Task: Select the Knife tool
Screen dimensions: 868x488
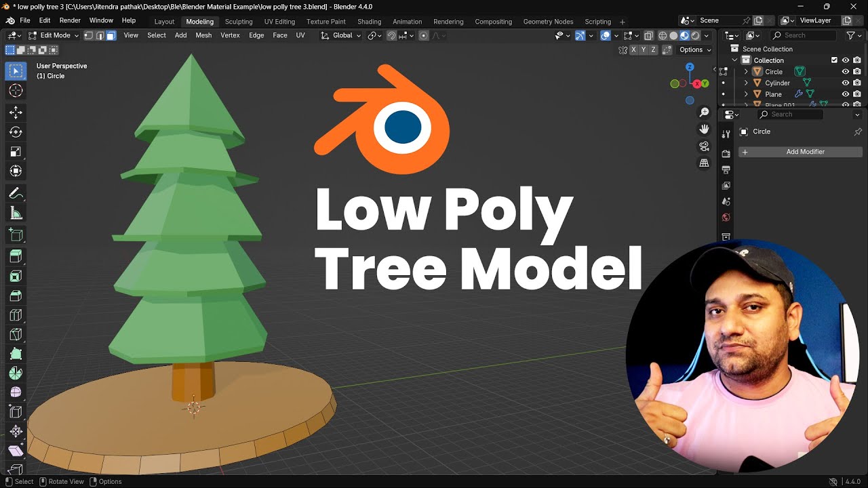Action: tap(16, 335)
